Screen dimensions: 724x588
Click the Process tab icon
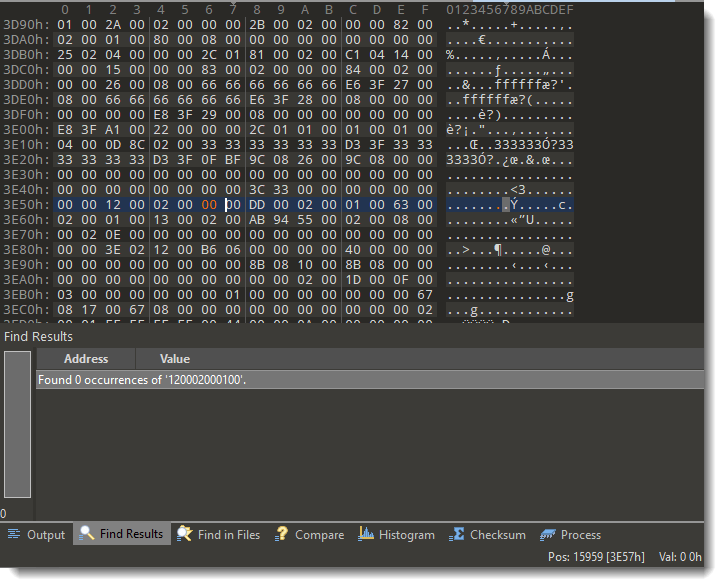click(x=548, y=535)
